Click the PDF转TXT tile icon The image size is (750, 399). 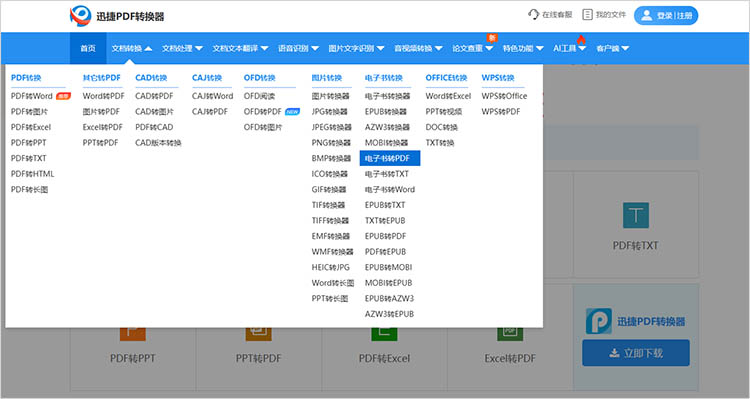point(636,215)
